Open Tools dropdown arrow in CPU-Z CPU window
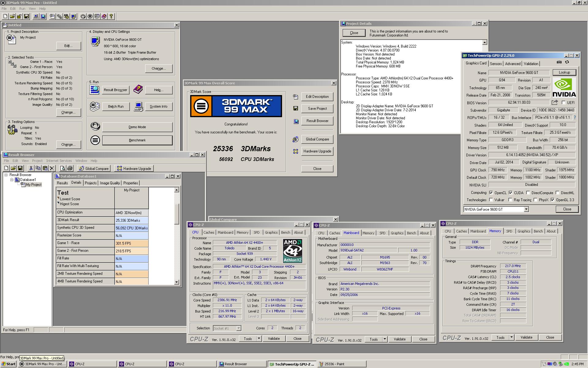The height and width of the screenshot is (368, 588). point(259,339)
